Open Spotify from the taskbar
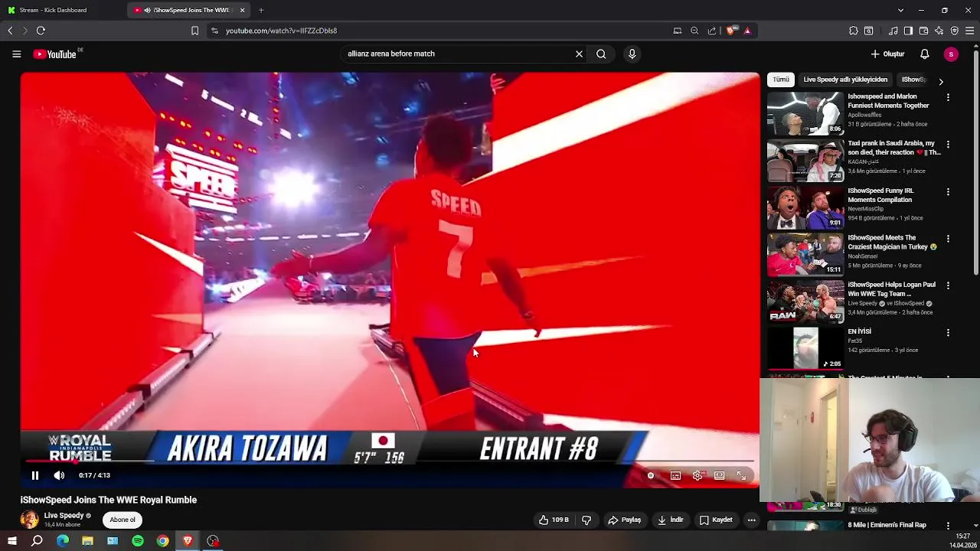The image size is (980, 551). [138, 541]
